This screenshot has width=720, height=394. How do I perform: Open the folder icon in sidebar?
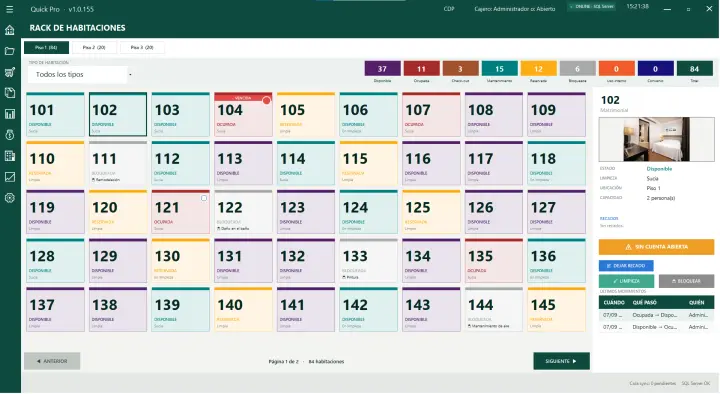10,51
